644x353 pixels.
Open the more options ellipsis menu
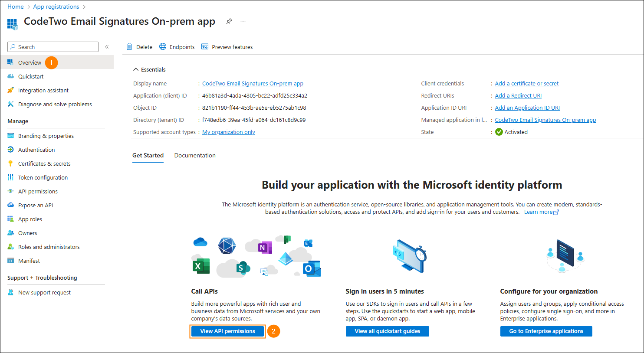click(x=243, y=21)
